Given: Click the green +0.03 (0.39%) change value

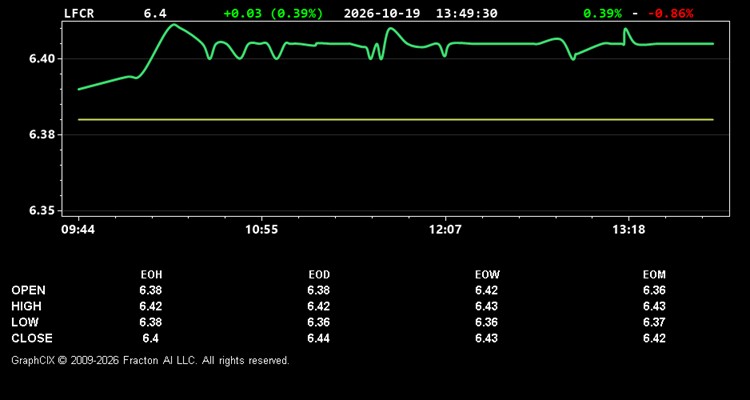Looking at the screenshot, I should pos(273,13).
